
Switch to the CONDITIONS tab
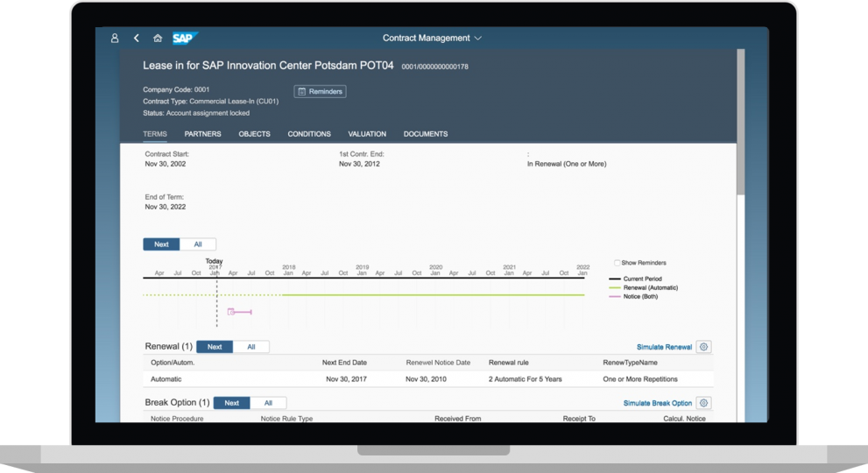point(309,134)
